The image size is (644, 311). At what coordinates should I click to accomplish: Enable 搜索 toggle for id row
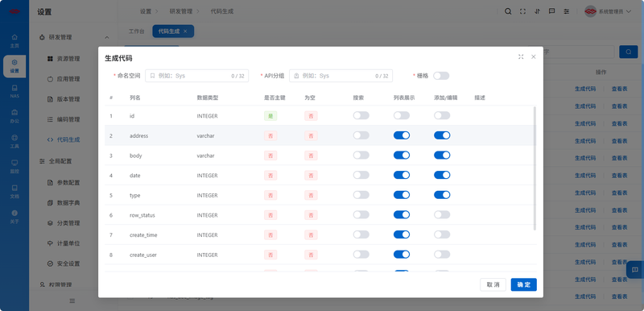(361, 115)
